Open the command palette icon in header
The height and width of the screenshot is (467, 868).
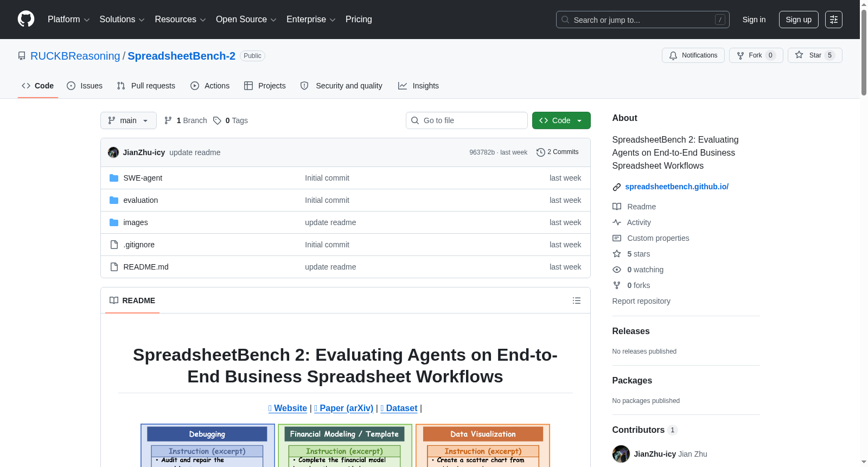(834, 20)
